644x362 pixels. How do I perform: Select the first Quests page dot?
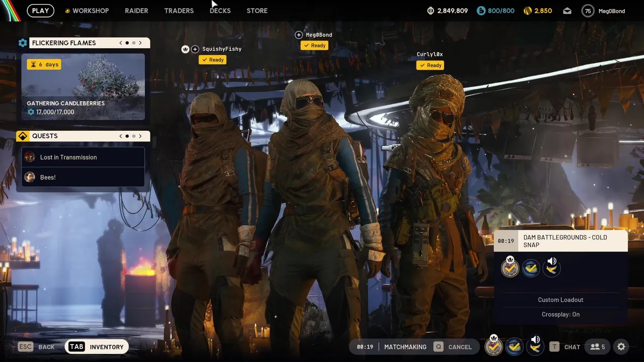pos(127,136)
